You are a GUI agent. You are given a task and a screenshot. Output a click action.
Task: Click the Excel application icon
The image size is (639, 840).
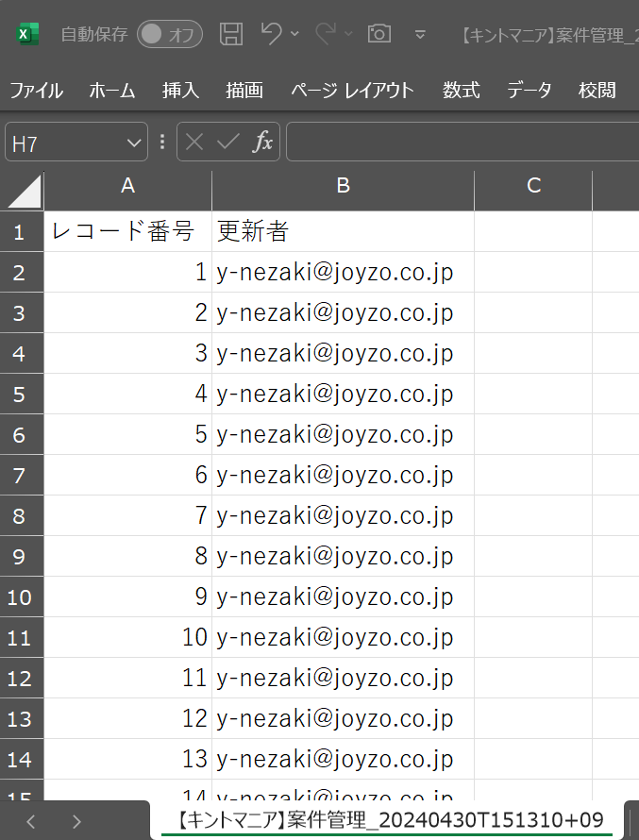(26, 34)
